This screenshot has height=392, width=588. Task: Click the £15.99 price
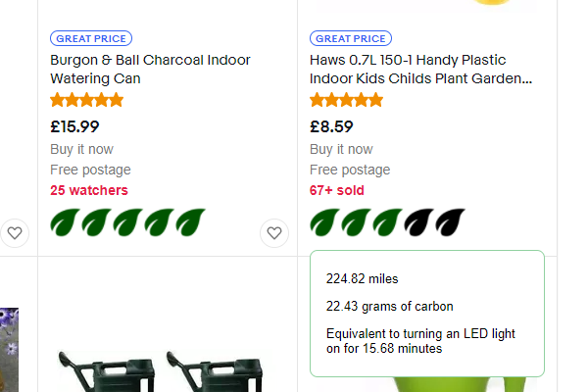[74, 126]
